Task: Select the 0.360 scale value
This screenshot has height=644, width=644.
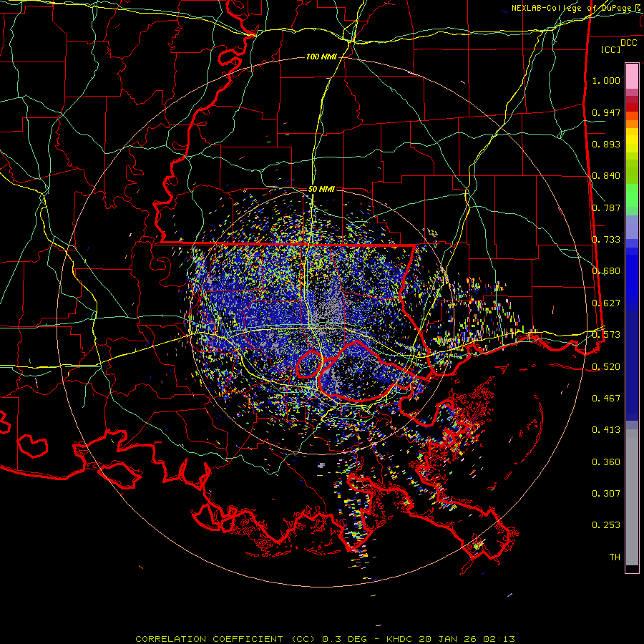Action: [606, 462]
